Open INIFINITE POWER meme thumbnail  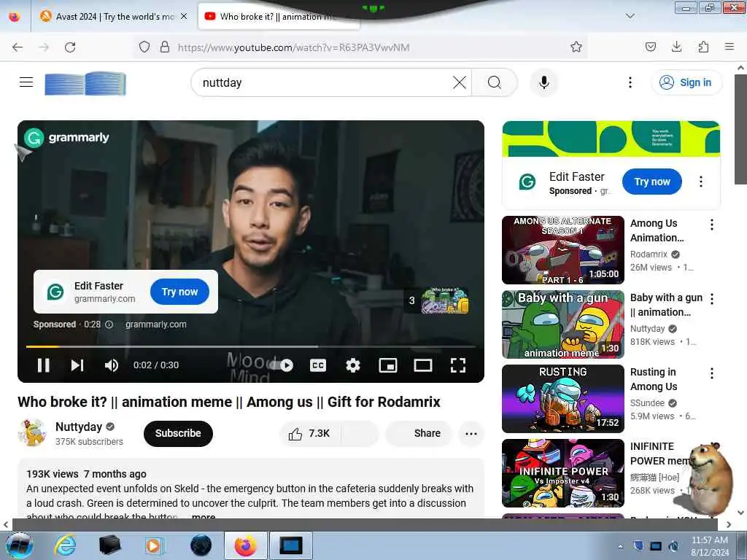(x=562, y=472)
